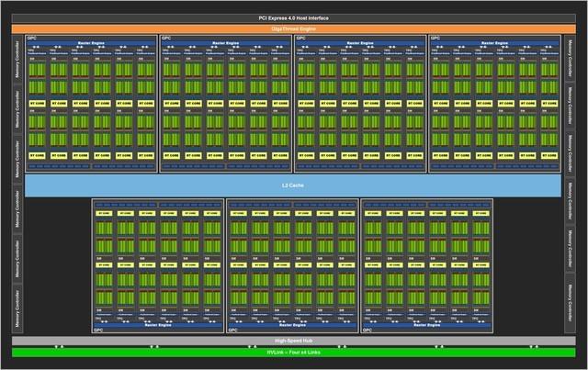Select the GPC label of the top-right cluster
Screen dimensions: 588x370
coord(435,39)
